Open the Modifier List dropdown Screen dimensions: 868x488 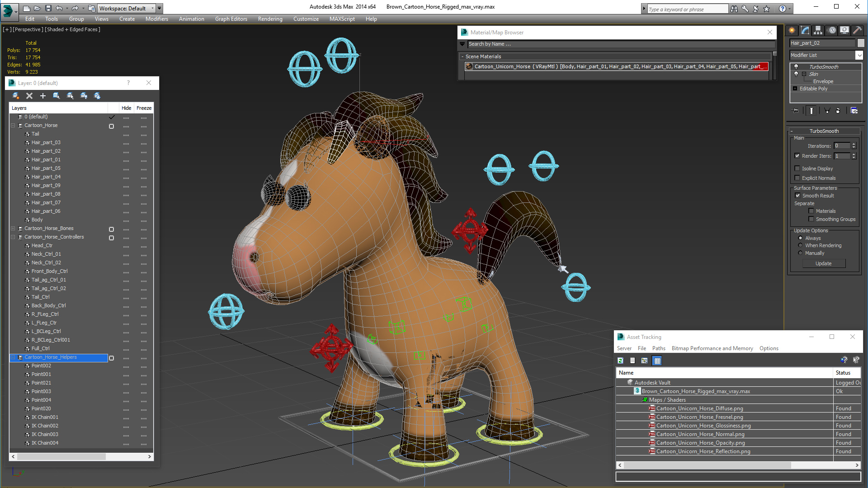click(859, 55)
